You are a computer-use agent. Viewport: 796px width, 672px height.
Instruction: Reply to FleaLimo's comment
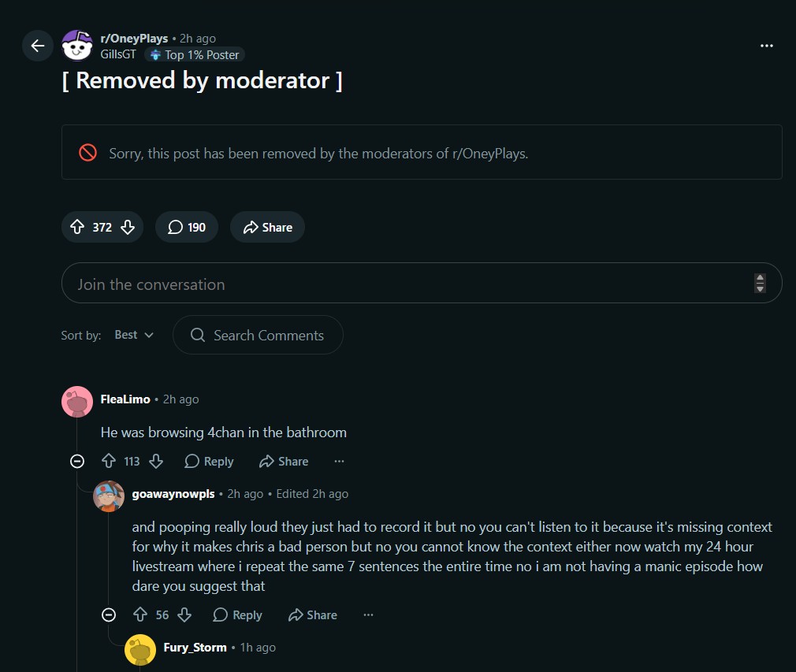(x=209, y=461)
